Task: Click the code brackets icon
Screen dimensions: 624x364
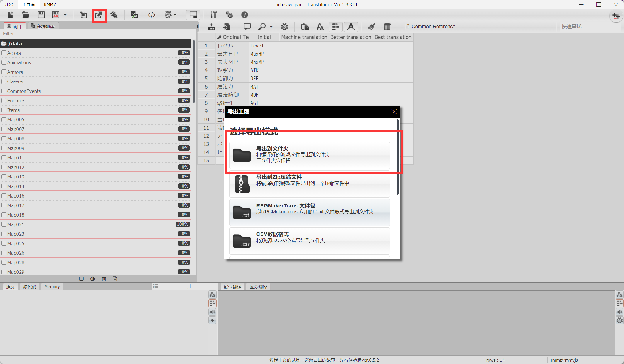Action: tap(152, 15)
